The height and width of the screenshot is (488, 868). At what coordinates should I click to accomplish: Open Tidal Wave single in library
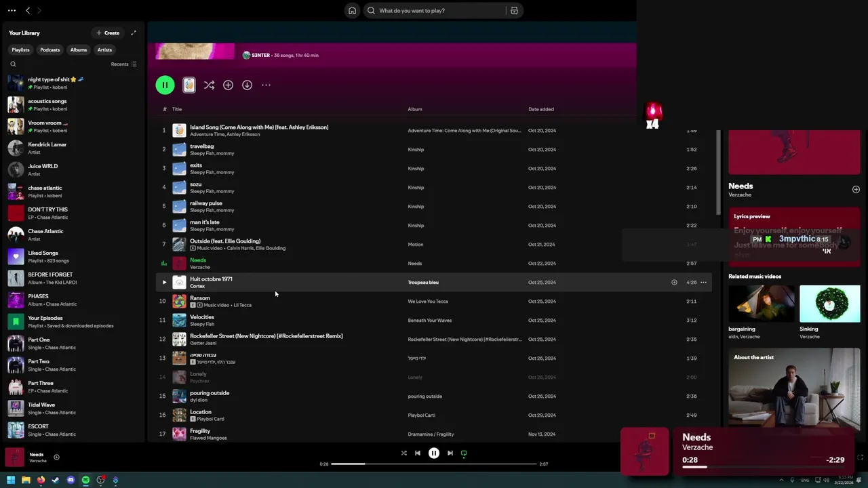coord(73,409)
